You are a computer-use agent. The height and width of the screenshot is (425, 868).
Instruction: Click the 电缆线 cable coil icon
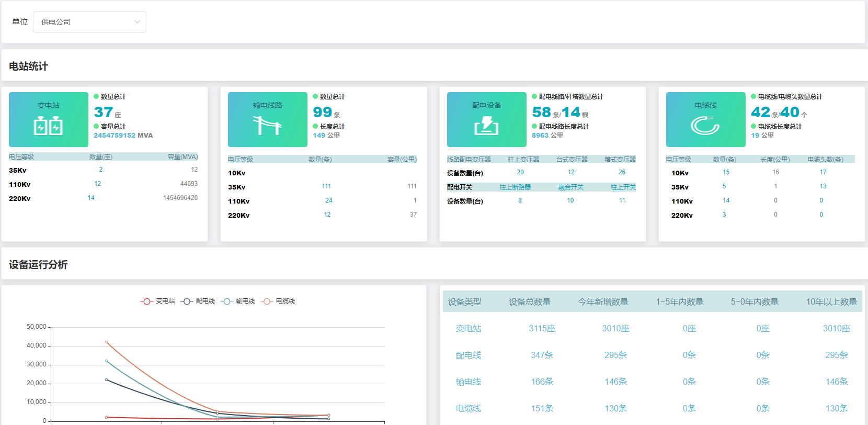pos(705,126)
